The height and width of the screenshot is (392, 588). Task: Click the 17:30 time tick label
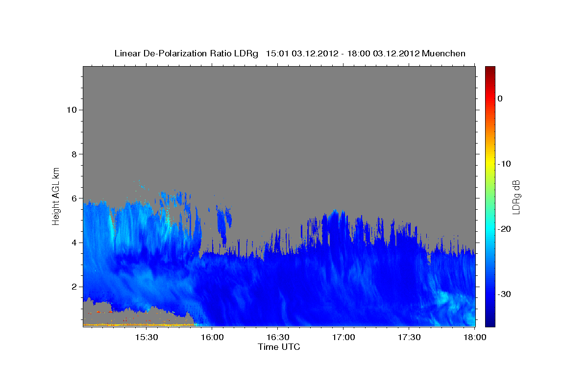409,338
